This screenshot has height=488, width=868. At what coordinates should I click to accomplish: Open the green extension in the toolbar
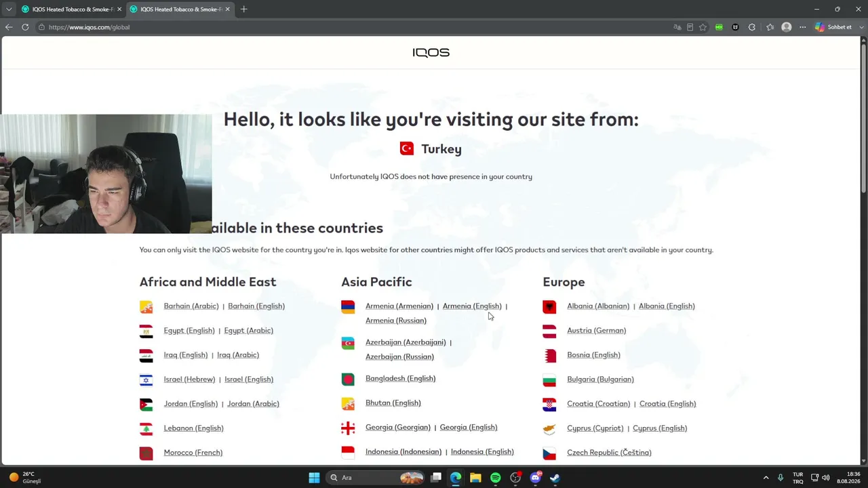[719, 27]
